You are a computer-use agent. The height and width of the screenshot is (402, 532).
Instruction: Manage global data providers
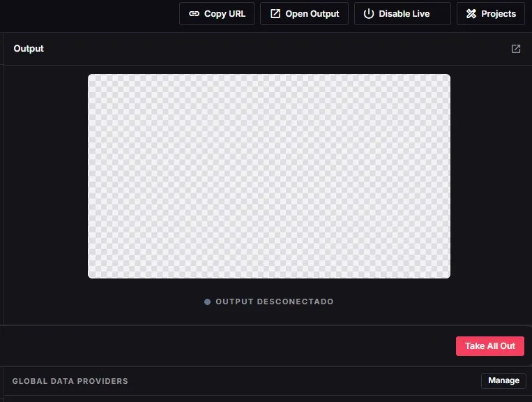click(503, 380)
